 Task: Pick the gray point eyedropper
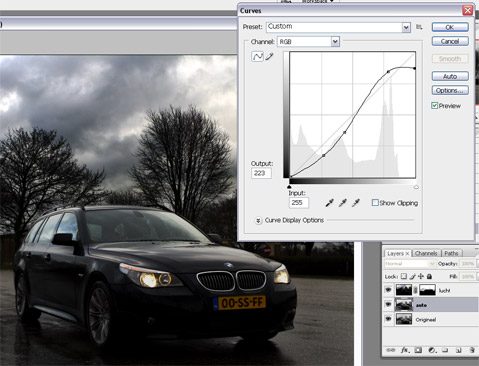343,202
